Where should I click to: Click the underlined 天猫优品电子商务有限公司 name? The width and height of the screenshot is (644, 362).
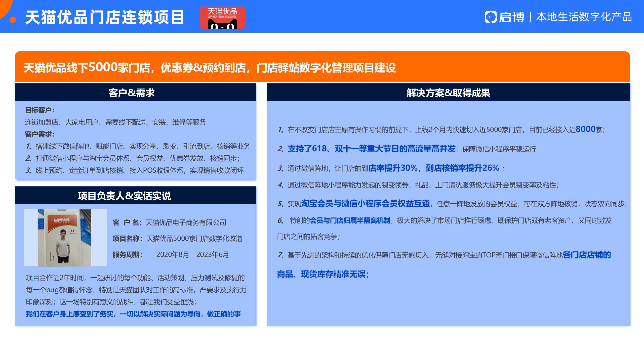186,222
